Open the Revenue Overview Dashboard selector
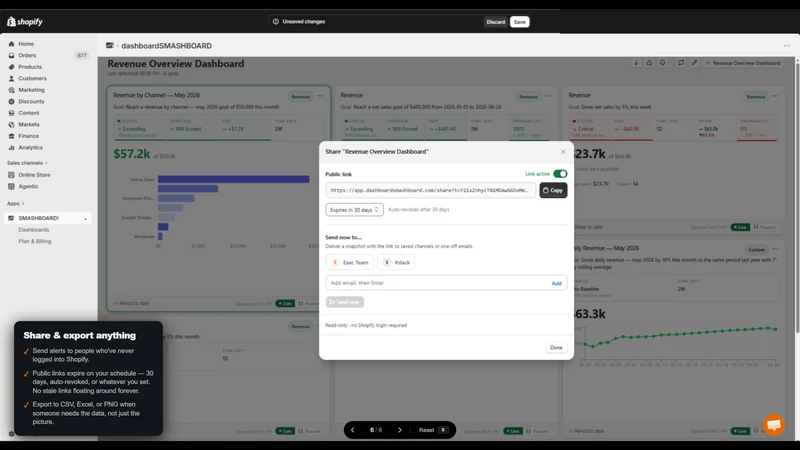 pyautogui.click(x=743, y=63)
